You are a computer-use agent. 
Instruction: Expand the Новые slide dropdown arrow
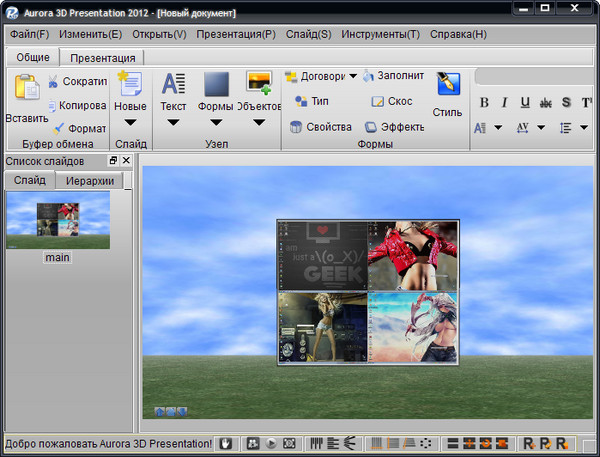click(130, 124)
